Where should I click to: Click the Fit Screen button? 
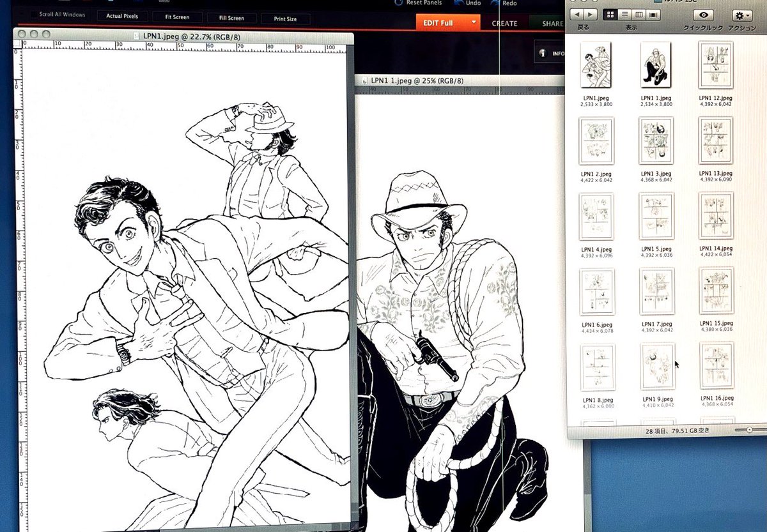pos(177,17)
